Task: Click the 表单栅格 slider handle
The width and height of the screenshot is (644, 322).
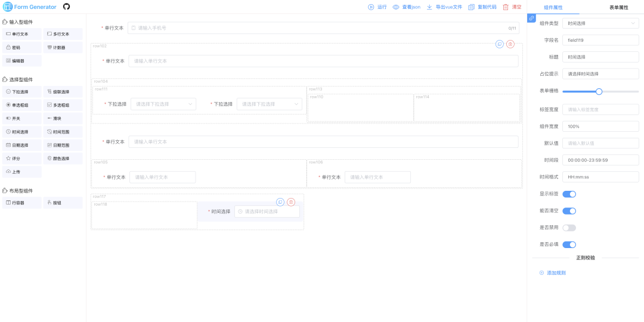Action: coord(599,91)
